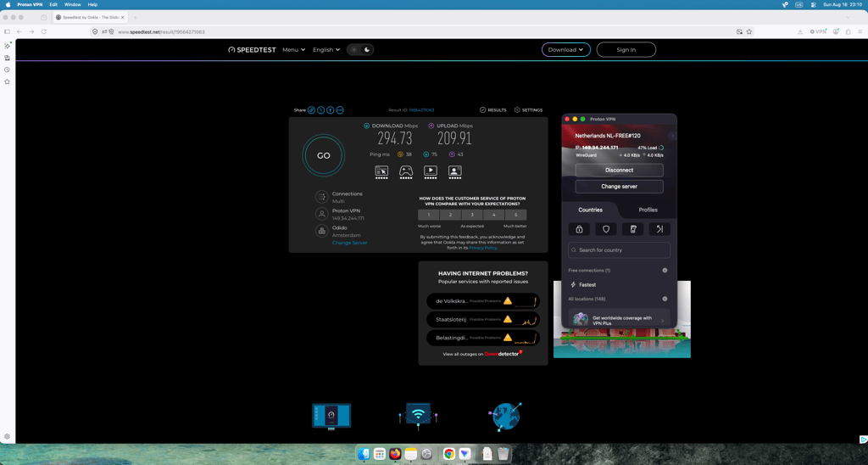Rate customer service as 4
The width and height of the screenshot is (868, 465).
point(494,215)
